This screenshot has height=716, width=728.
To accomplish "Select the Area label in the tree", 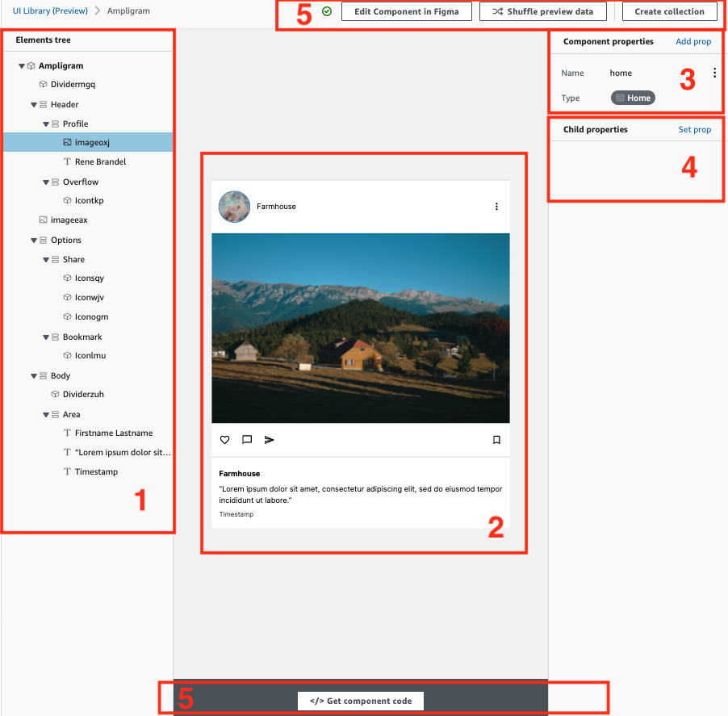I will (x=71, y=414).
